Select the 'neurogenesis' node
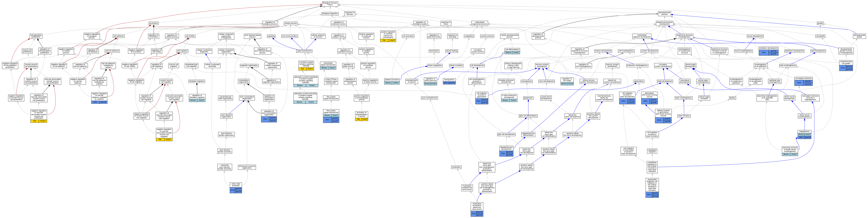The height and width of the screenshot is (218, 868). [x=526, y=81]
